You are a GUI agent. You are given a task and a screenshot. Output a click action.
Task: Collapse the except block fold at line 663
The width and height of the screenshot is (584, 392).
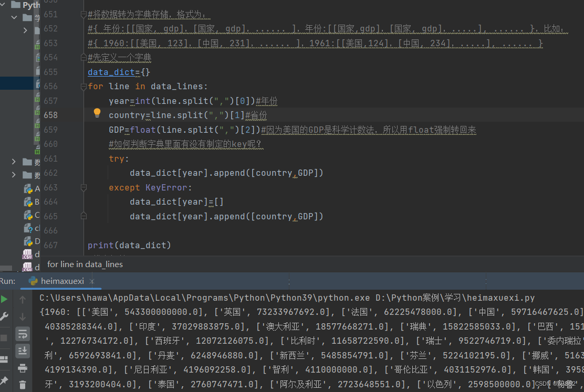tap(84, 188)
